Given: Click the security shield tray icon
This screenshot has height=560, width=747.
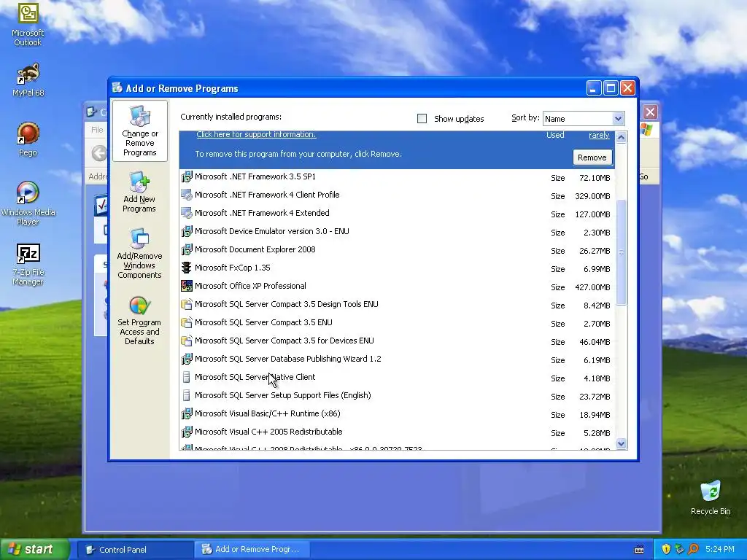Looking at the screenshot, I should click(666, 550).
